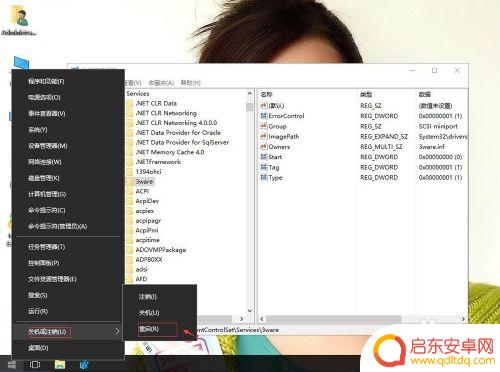Click the values pane scroll-left arrow

pos(262,319)
